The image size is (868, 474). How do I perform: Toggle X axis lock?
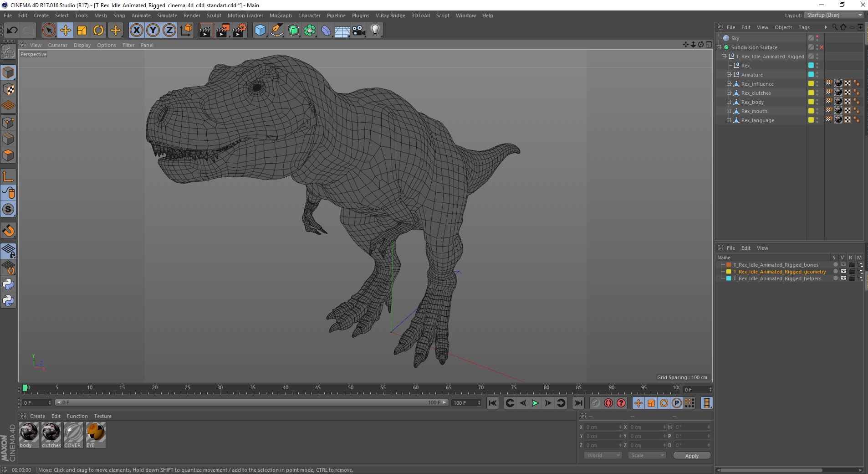click(136, 31)
